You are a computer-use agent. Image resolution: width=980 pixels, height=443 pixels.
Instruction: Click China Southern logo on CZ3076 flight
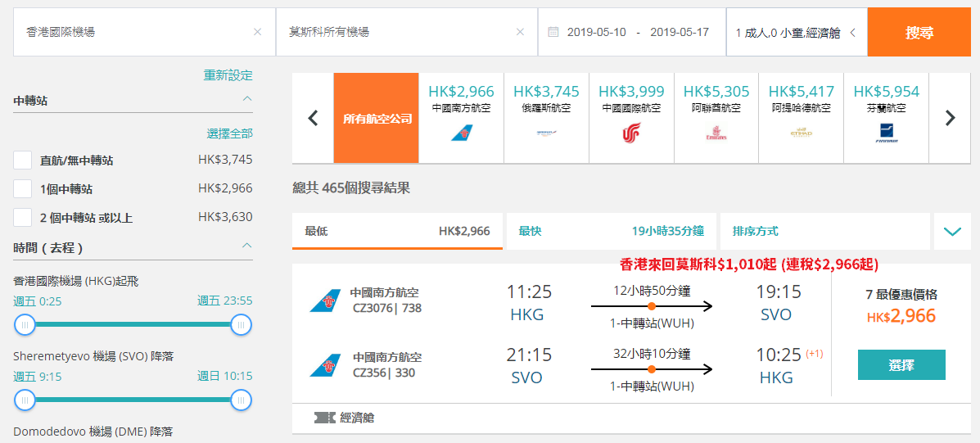point(325,301)
